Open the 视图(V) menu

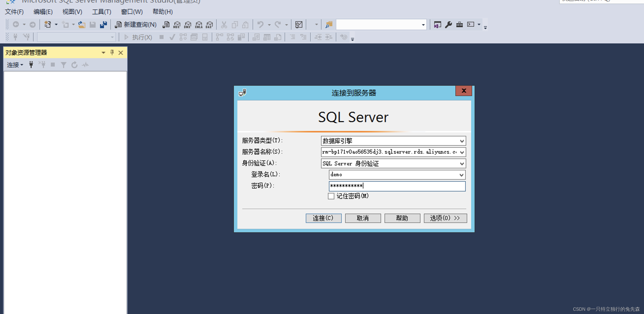72,12
